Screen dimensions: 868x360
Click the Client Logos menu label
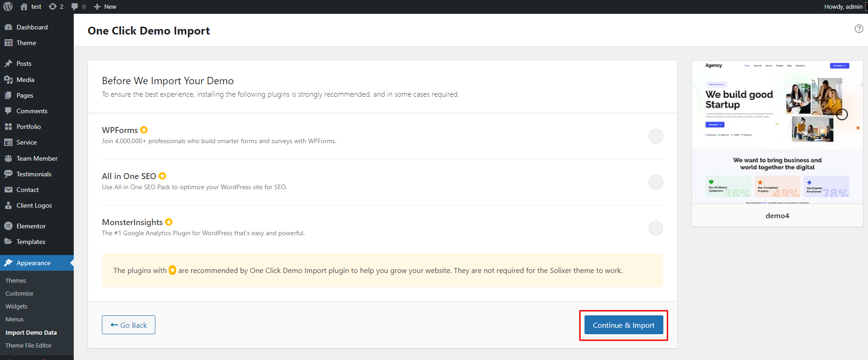(x=34, y=205)
